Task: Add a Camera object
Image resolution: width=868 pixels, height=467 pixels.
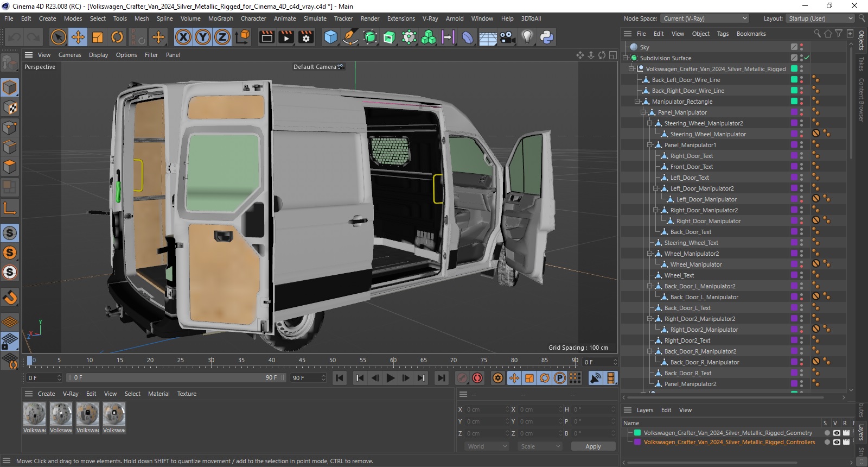Action: click(x=507, y=37)
